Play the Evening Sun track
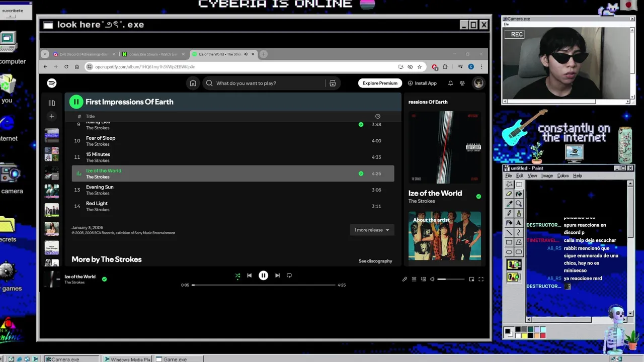 (x=233, y=190)
